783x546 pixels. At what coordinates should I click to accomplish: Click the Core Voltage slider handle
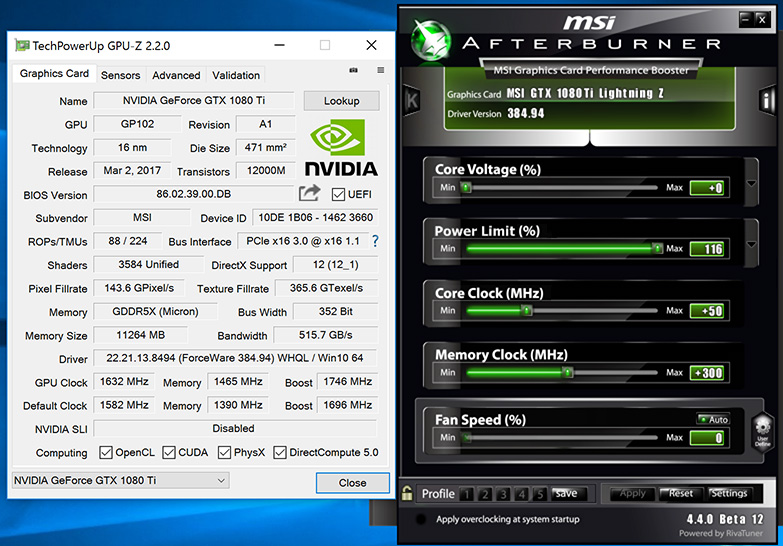point(466,187)
